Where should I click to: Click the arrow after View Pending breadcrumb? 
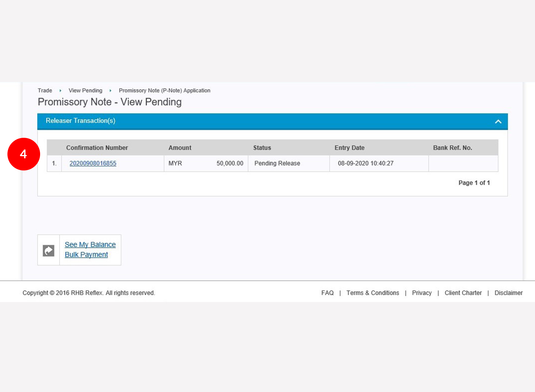(111, 91)
